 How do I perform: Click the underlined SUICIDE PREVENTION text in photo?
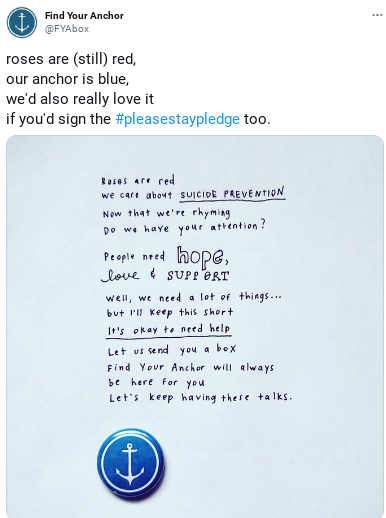click(x=232, y=194)
